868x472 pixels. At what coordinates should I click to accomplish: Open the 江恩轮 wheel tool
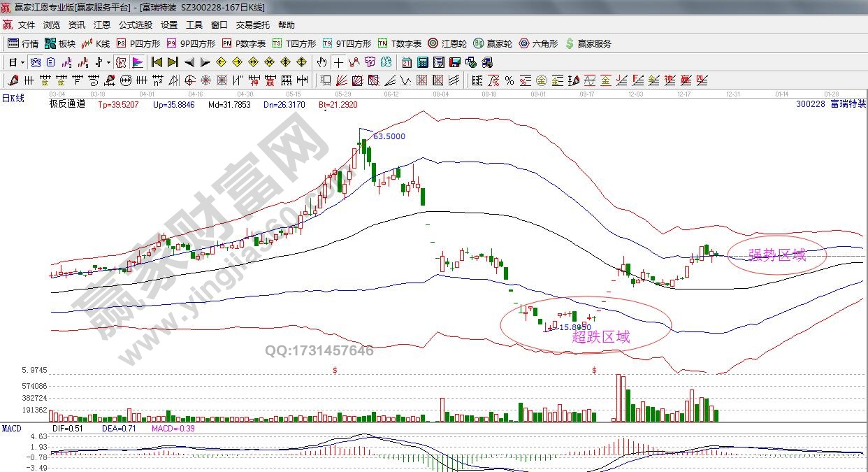tap(447, 43)
